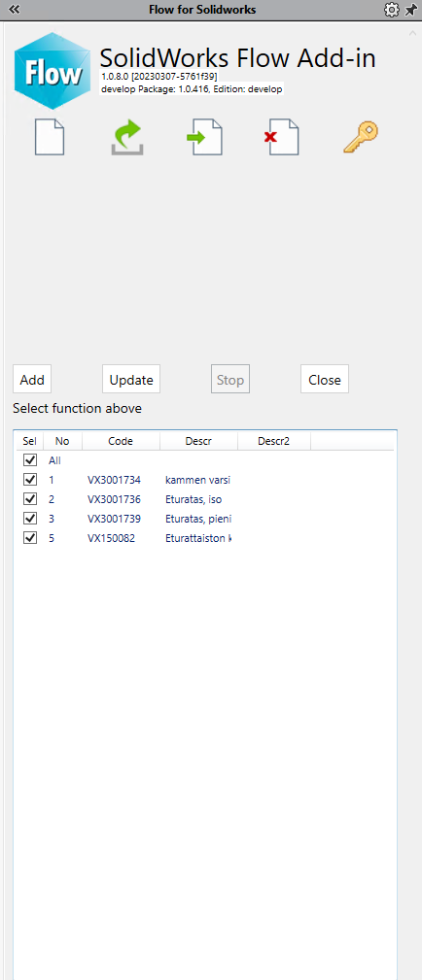Toggle checkbox for VX3001734 row
The height and width of the screenshot is (980, 422).
click(x=30, y=480)
